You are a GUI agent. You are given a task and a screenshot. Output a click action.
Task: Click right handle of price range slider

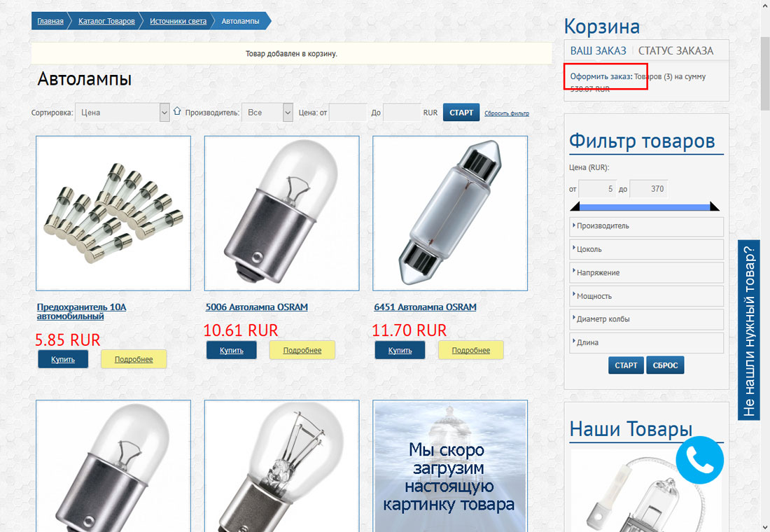pos(715,206)
